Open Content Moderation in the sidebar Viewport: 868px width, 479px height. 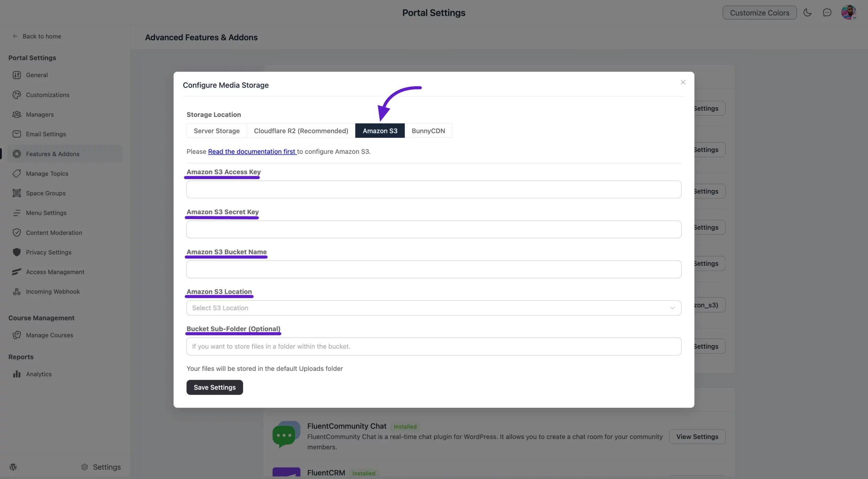point(65,233)
